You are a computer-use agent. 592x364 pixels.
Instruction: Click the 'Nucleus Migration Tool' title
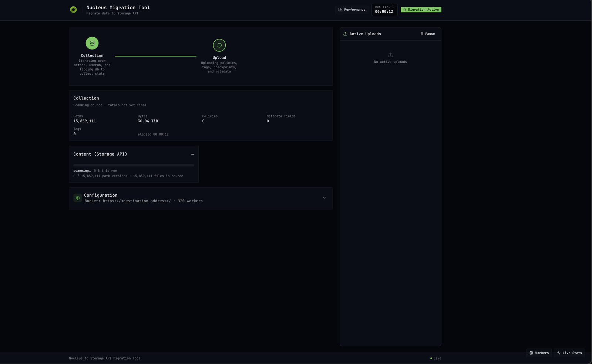118,7
